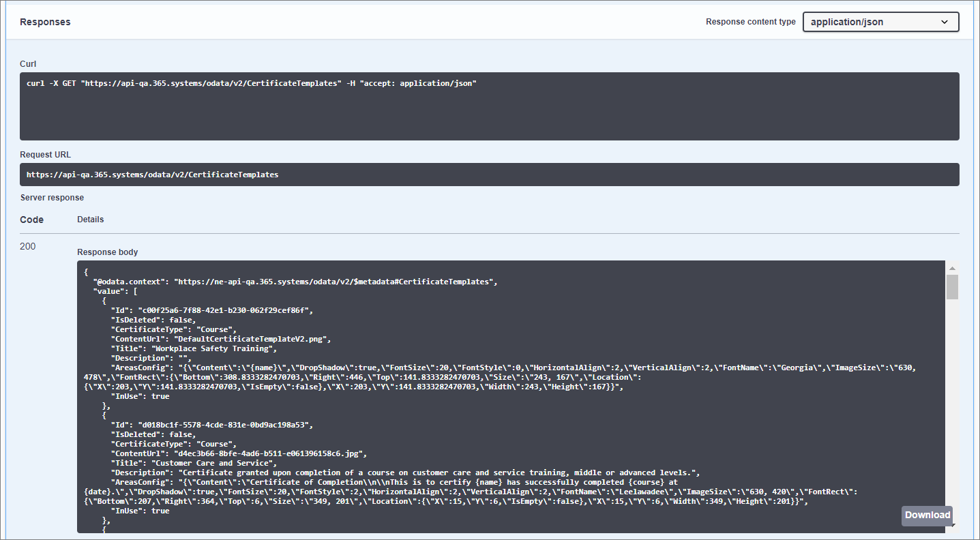Click the Request URL text box
Screen dimensions: 980x540
coord(489,175)
